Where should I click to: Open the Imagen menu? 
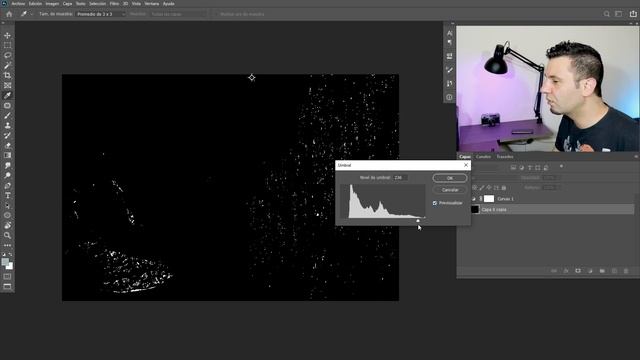(x=52, y=4)
